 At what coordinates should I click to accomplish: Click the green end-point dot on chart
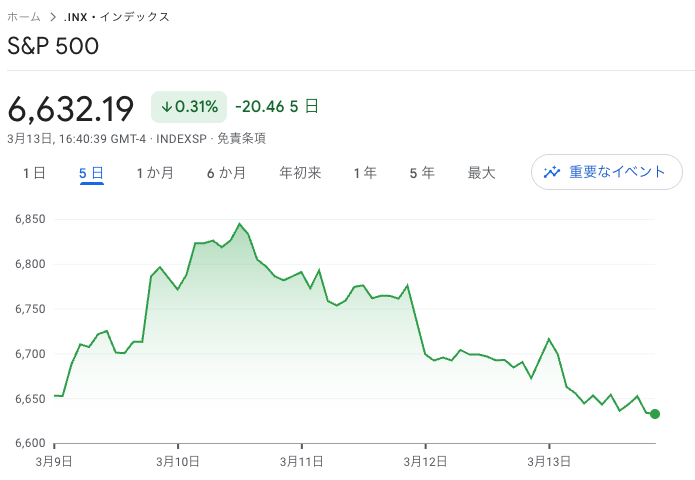click(x=655, y=414)
